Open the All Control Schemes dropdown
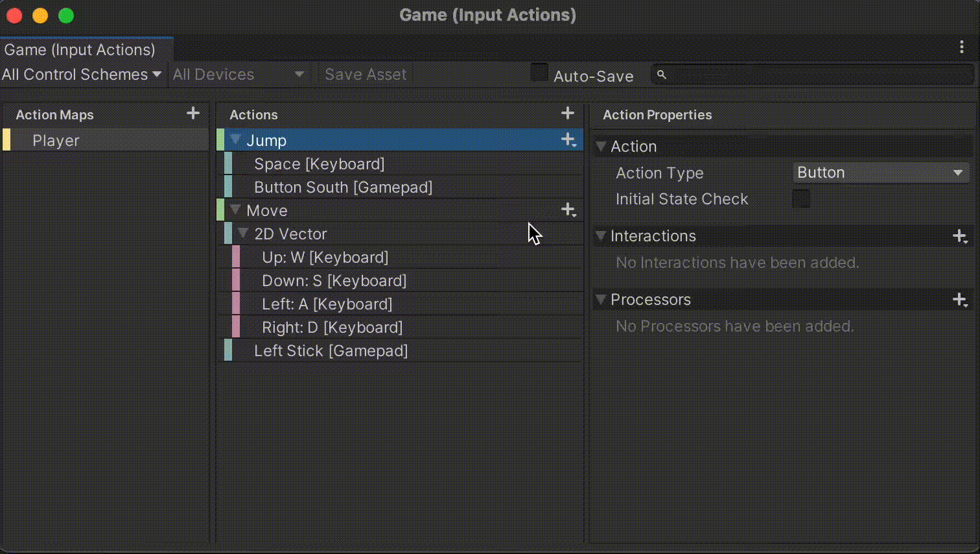The width and height of the screenshot is (980, 554). tap(82, 75)
